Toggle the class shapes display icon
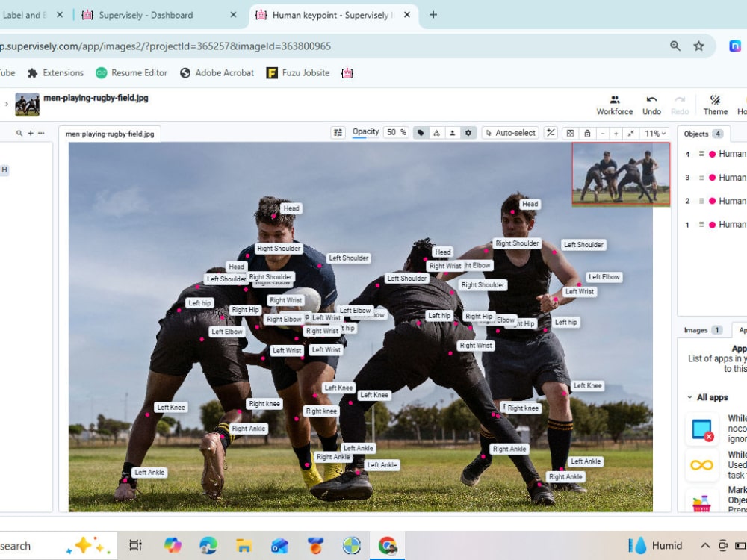Screen dimensions: 747x560 click(x=436, y=133)
